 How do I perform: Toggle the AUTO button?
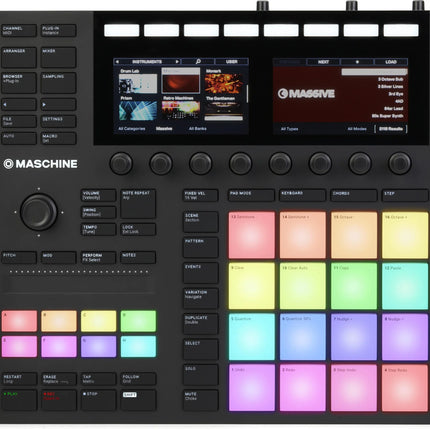click(19, 138)
